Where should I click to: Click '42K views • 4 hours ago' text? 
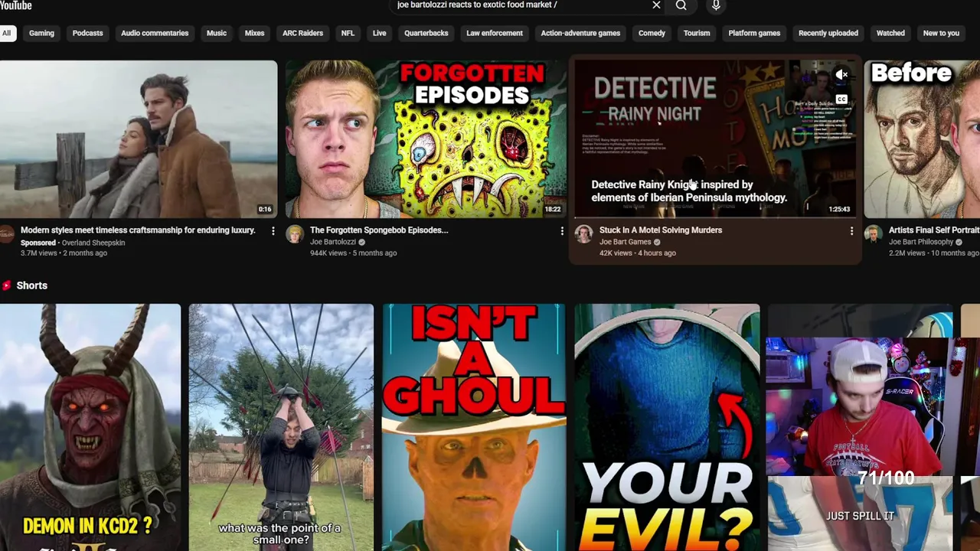click(x=637, y=253)
